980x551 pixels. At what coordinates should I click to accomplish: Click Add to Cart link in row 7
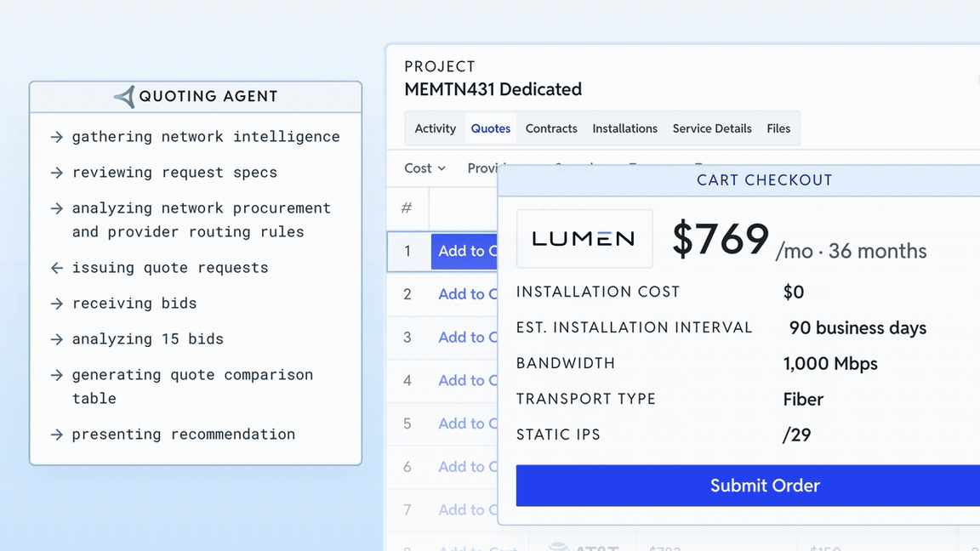pos(468,510)
